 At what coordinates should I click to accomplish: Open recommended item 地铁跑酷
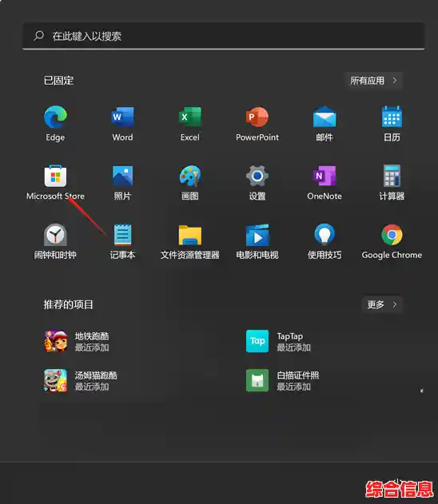(78, 341)
